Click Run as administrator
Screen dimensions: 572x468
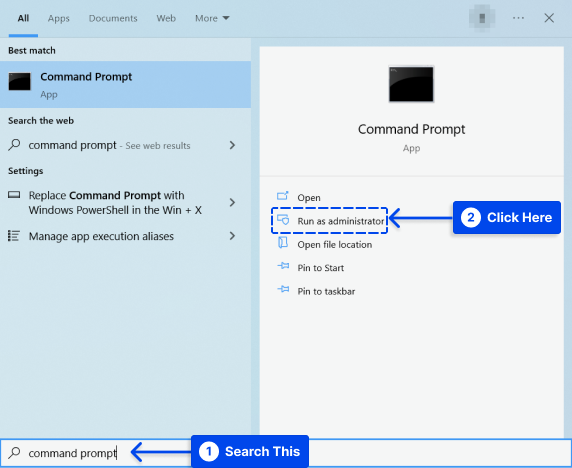pos(341,221)
